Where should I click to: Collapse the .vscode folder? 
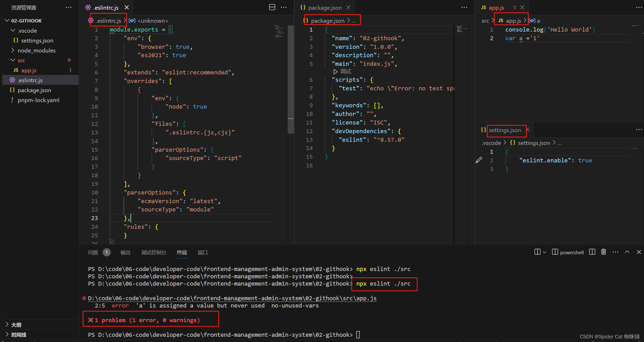pyautogui.click(x=13, y=30)
